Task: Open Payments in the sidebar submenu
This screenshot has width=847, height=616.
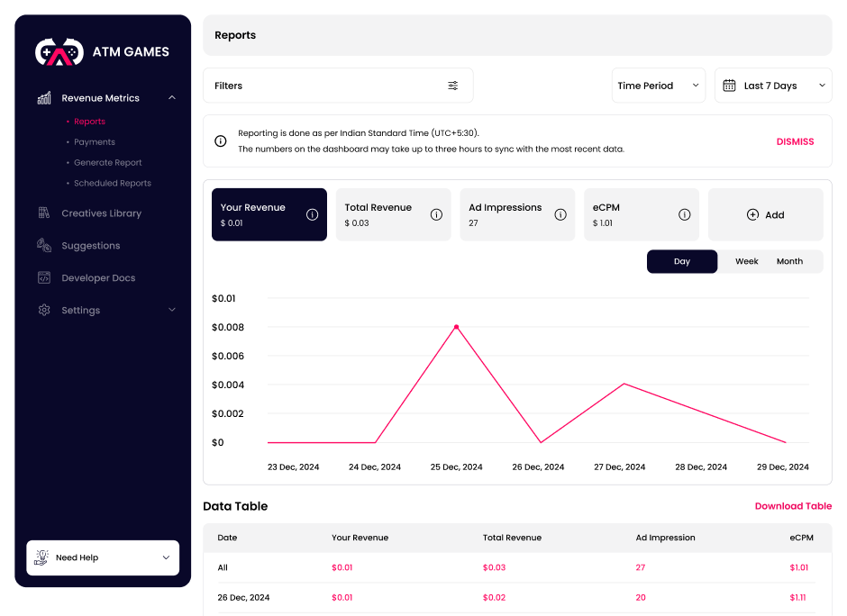Action: point(95,142)
